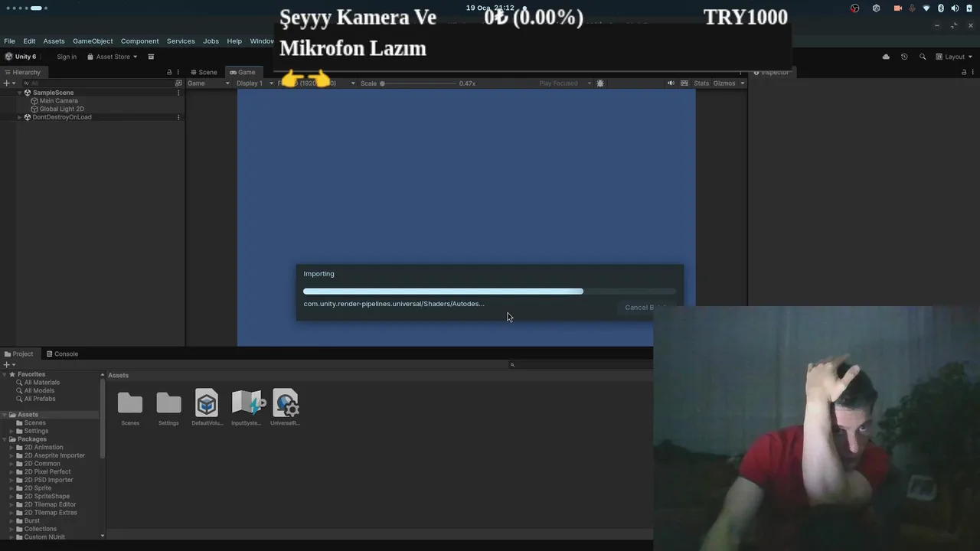
Task: Open the Unity Hub tray icon
Action: (877, 8)
